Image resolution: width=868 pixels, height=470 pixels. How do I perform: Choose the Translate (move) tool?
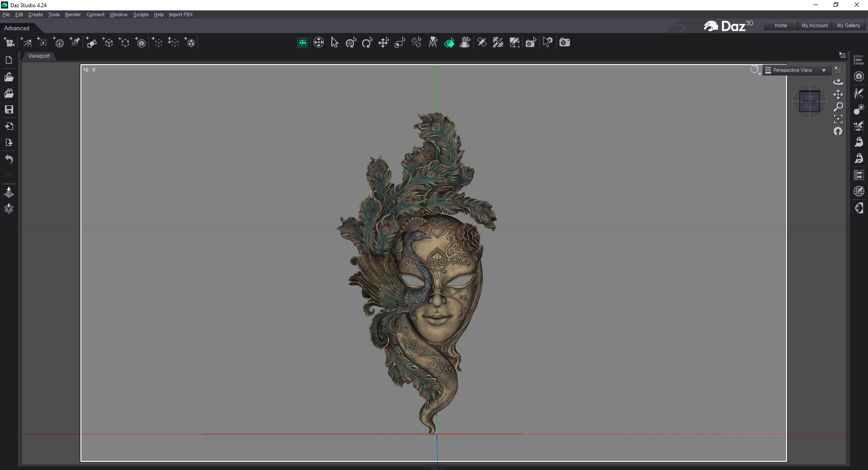[x=383, y=42]
